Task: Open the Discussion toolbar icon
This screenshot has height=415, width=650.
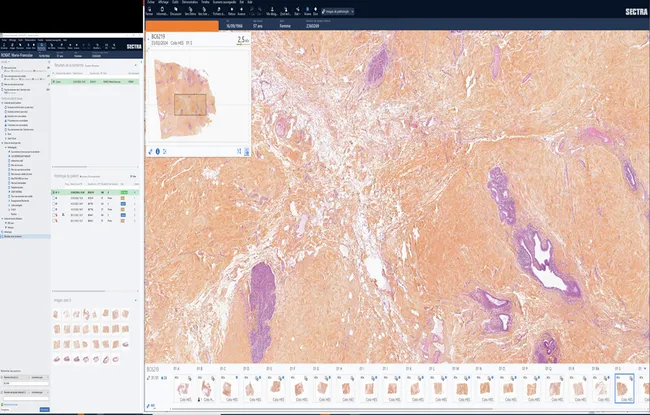Action: pos(176,11)
